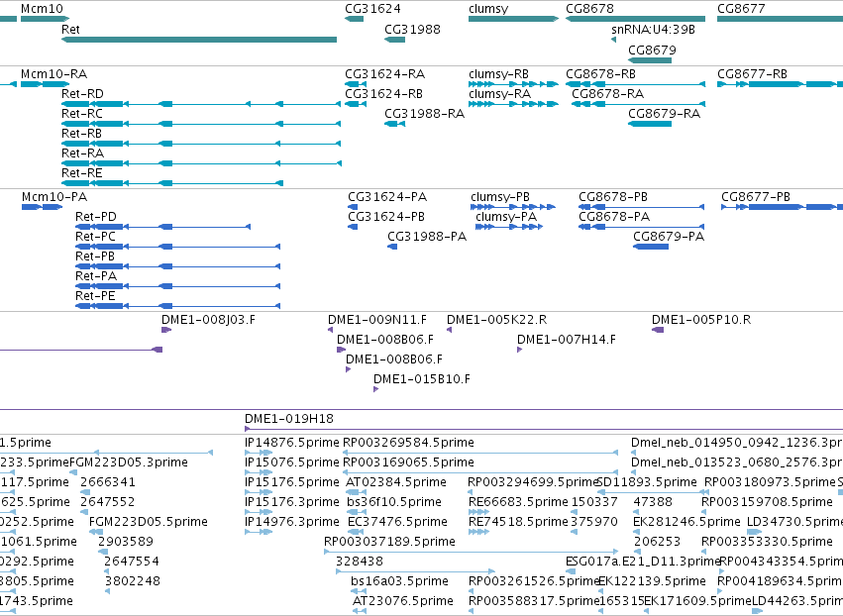The image size is (843, 616).
Task: Click the Ret-RE transcript label
Action: pyautogui.click(x=81, y=173)
